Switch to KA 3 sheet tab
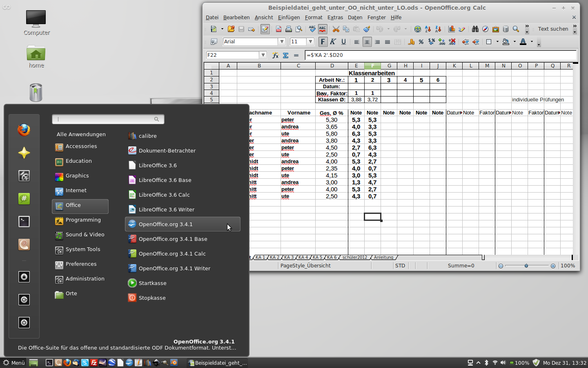 (x=289, y=258)
